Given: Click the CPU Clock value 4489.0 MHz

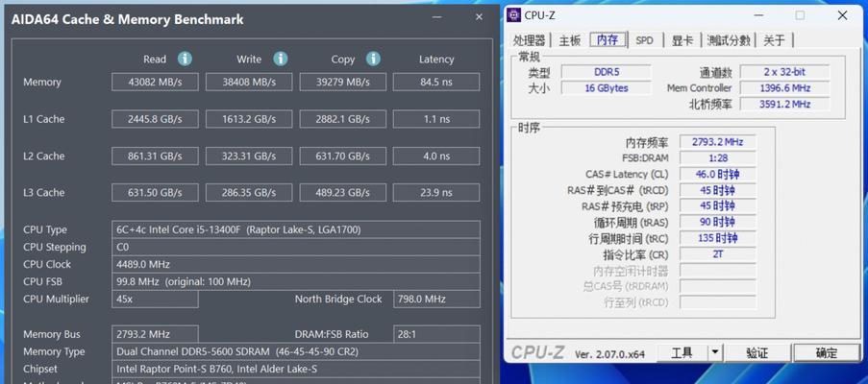Looking at the screenshot, I should point(296,264).
